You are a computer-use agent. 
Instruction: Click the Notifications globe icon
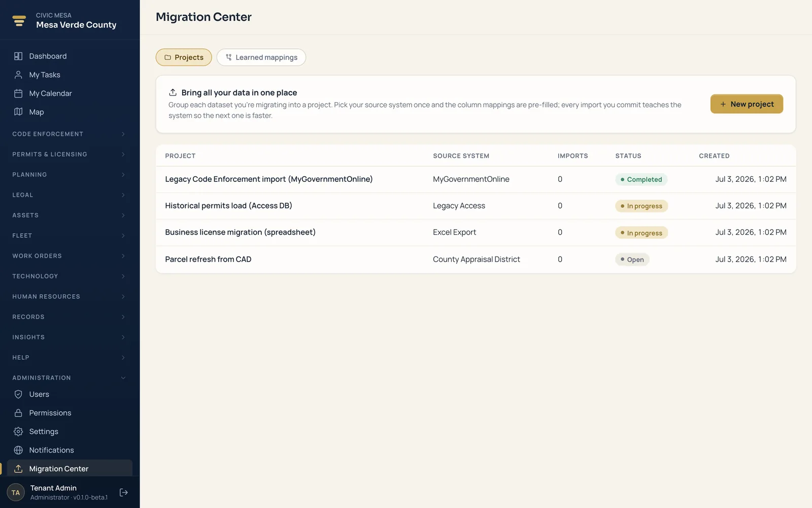pos(18,450)
